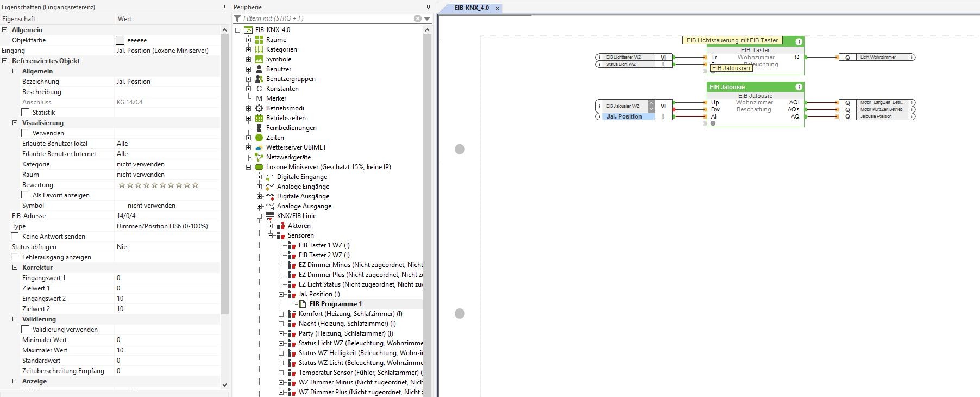980x397 pixels.
Task: Collapse the Korrektur properties section
Action: 15,268
